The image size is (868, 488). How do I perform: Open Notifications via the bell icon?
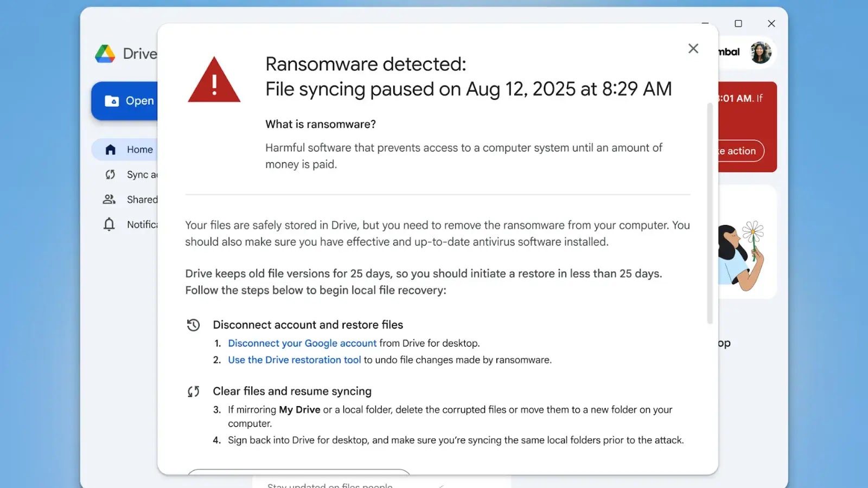tap(109, 224)
